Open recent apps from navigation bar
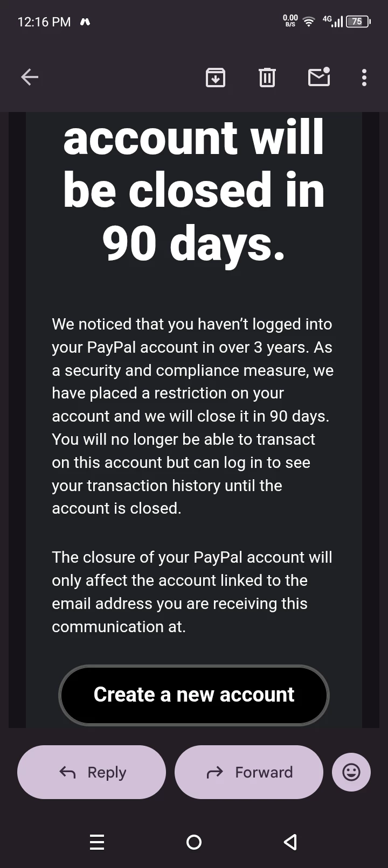The width and height of the screenshot is (388, 868). [97, 842]
